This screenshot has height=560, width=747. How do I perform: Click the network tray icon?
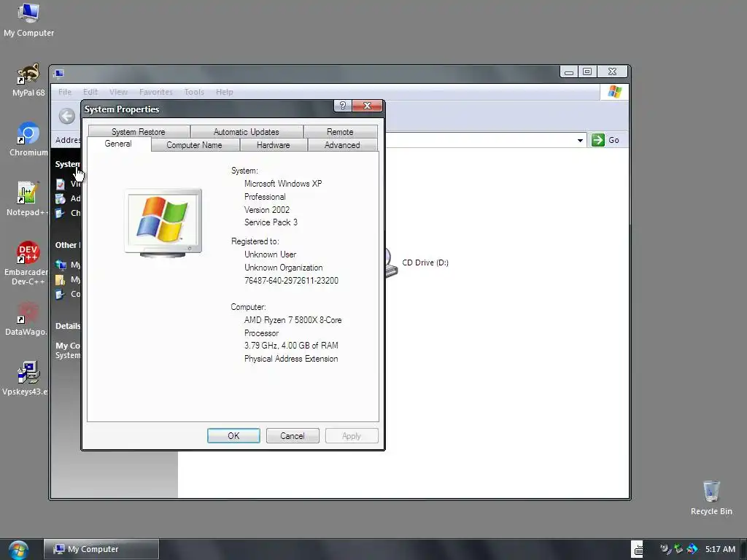click(678, 549)
